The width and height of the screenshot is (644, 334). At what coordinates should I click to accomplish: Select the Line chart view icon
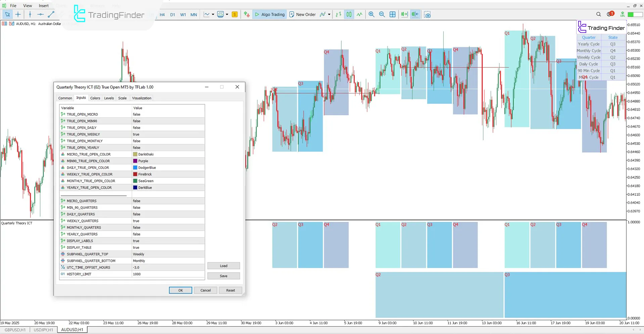tap(359, 14)
